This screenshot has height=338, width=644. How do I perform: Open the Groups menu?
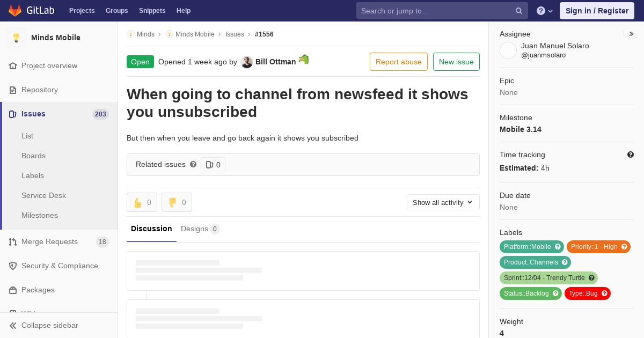click(116, 11)
